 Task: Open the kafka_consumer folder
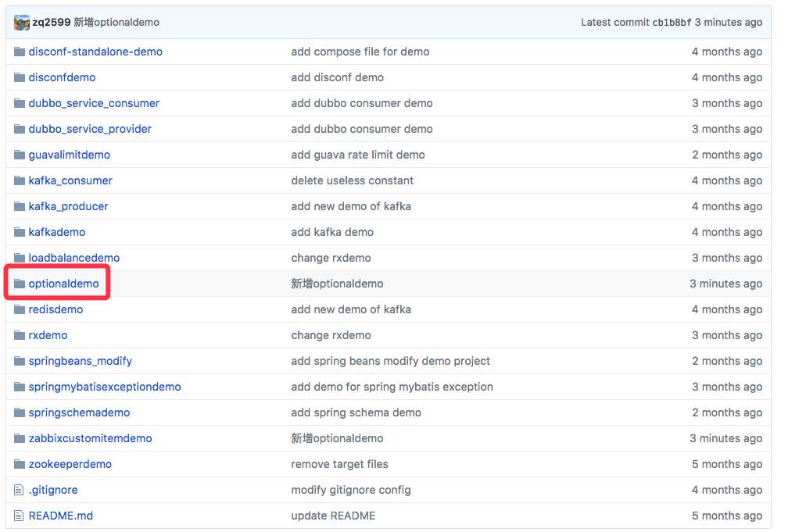click(70, 180)
